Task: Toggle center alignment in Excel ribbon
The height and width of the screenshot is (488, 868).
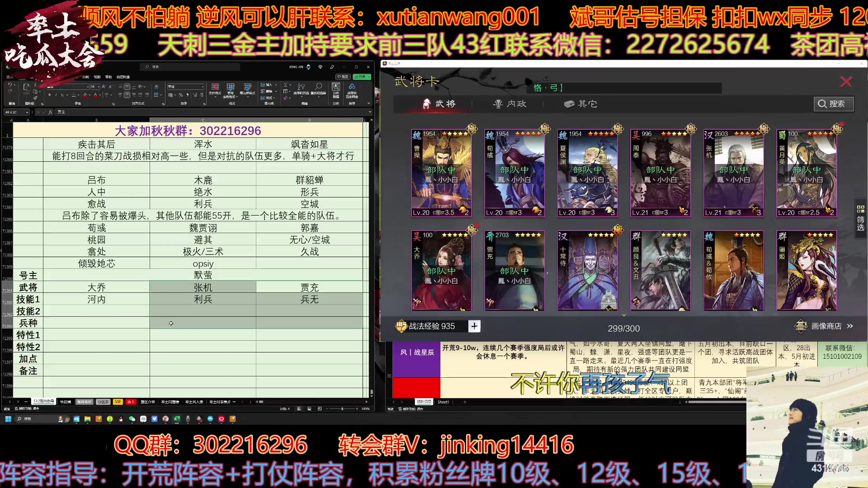Action: 127,95
